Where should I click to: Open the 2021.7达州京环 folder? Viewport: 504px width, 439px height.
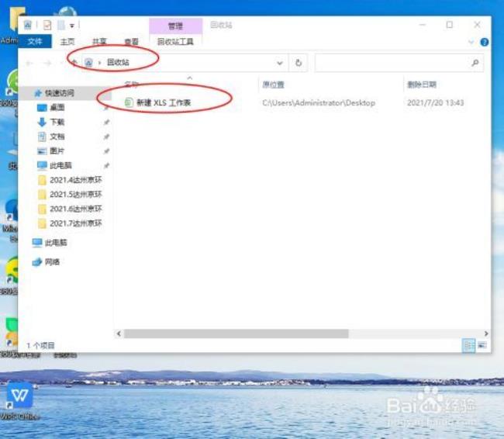click(76, 223)
